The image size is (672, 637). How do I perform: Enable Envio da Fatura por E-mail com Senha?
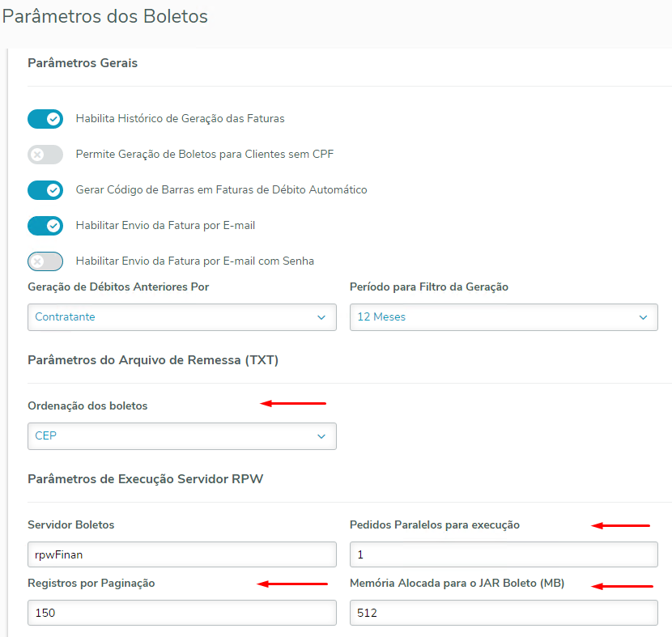point(45,261)
